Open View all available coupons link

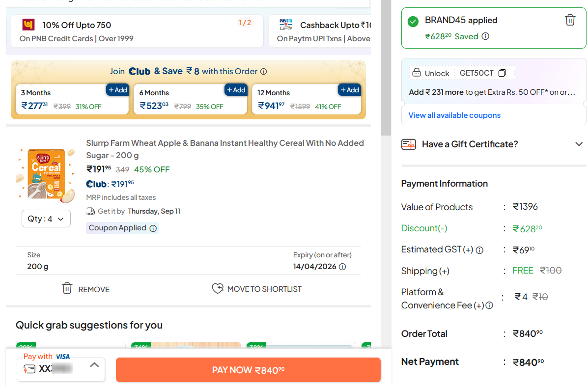click(454, 115)
